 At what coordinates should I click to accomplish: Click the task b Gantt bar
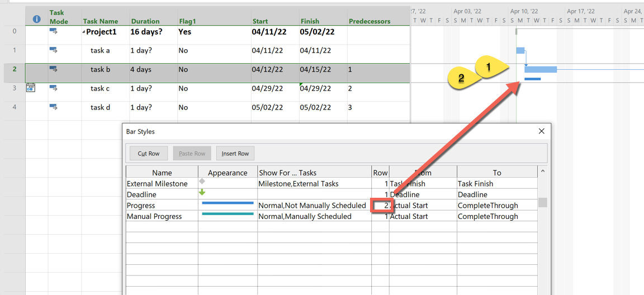point(541,69)
